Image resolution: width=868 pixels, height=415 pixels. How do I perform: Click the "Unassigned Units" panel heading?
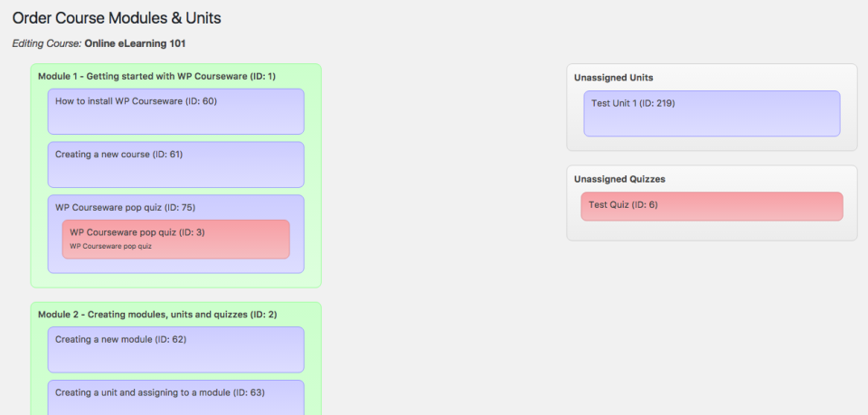612,78
